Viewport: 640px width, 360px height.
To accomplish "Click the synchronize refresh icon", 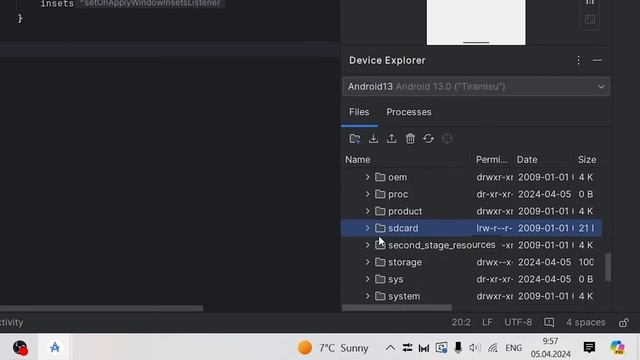I will click(429, 139).
